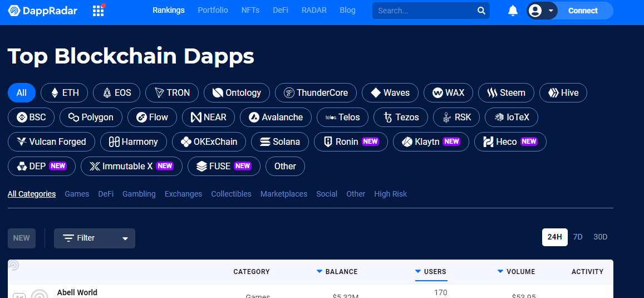Sort table by USERS column

click(430, 272)
